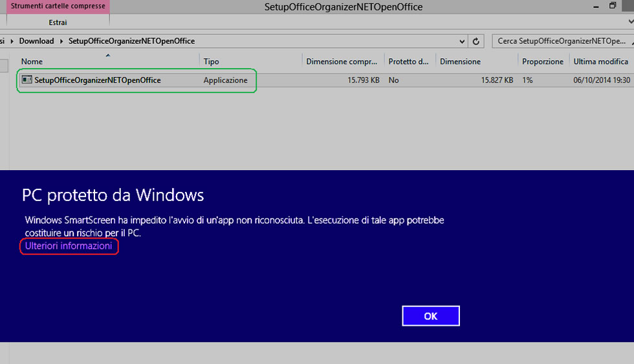
Task: Click the SetupOfficeOrganizerNETOpenOffice file name
Action: coord(98,80)
